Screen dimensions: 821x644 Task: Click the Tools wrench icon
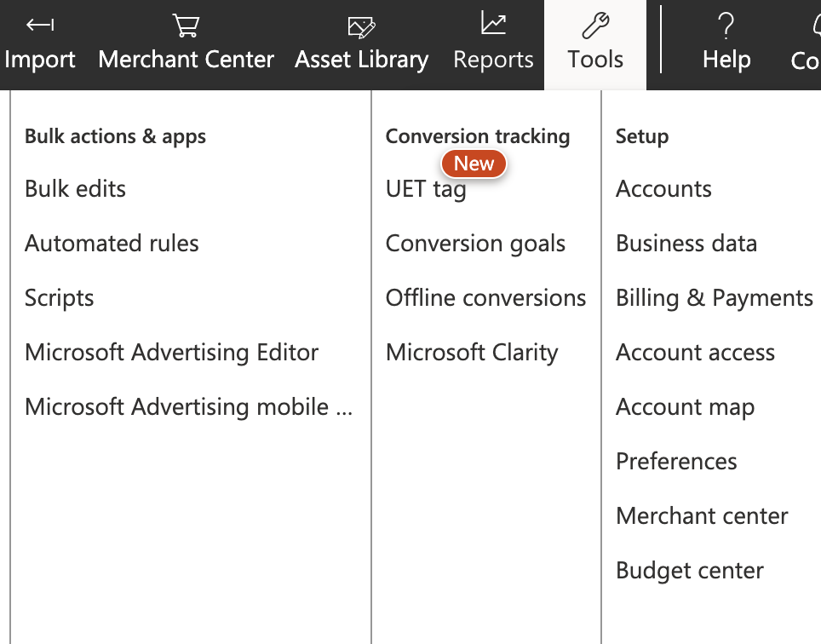pyautogui.click(x=595, y=26)
